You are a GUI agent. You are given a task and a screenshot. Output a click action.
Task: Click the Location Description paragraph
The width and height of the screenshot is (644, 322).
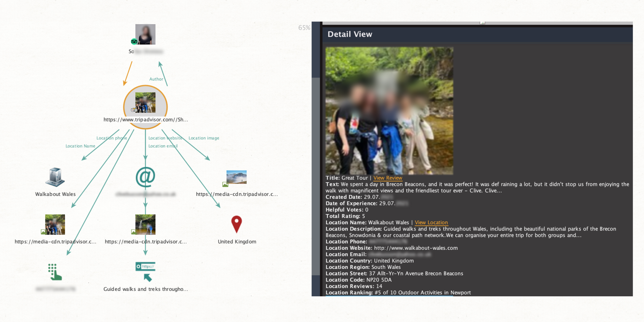[x=471, y=232]
